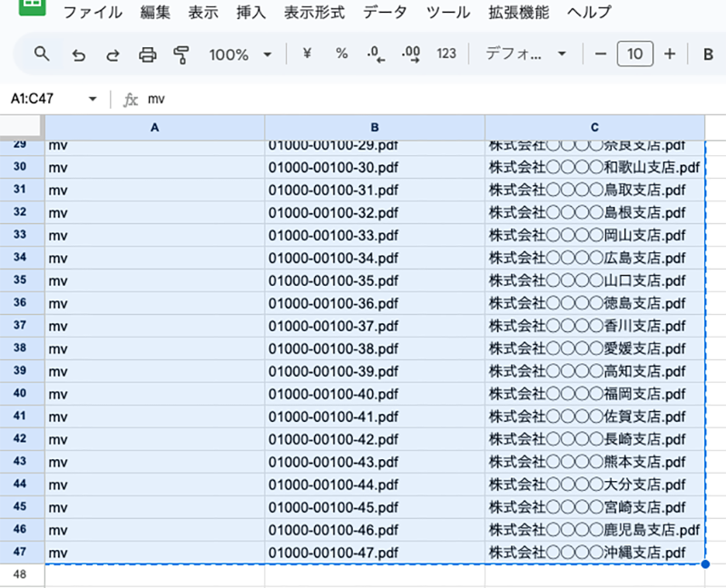Increase font size with plus button

(x=670, y=54)
